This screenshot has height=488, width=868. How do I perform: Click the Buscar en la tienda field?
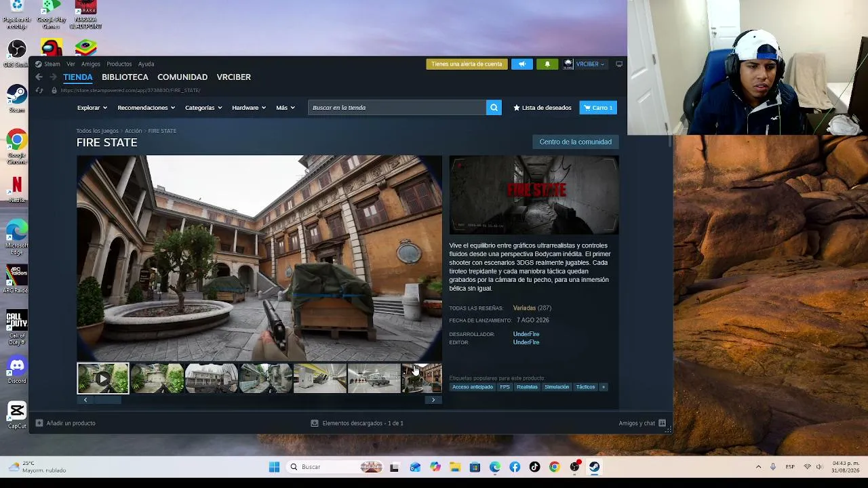click(x=397, y=108)
